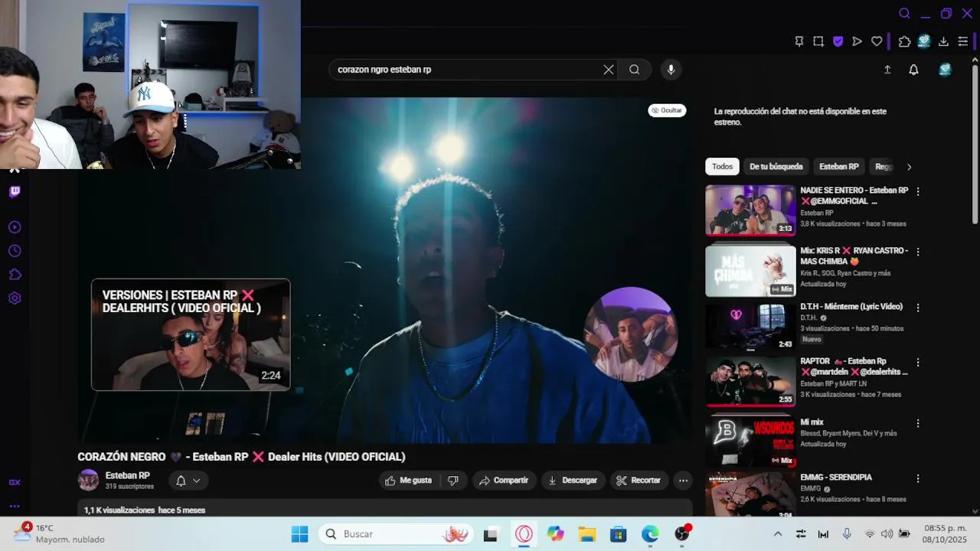This screenshot has width=980, height=551.
Task: Open File Explorer from the taskbar
Action: click(x=586, y=534)
